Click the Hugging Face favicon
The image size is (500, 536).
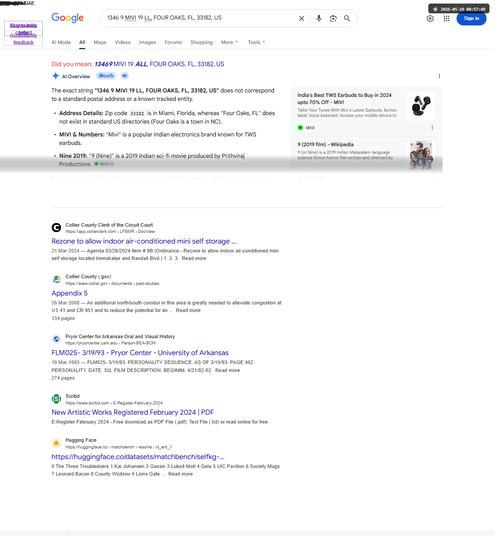coord(56,443)
